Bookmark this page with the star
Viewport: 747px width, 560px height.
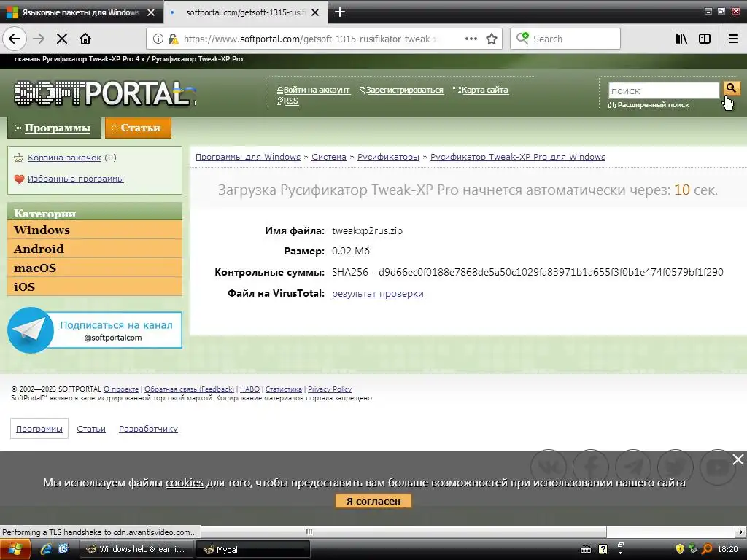click(492, 39)
